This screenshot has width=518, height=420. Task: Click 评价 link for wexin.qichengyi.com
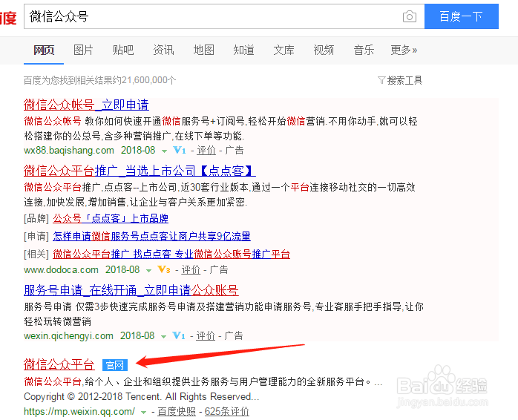coord(206,335)
